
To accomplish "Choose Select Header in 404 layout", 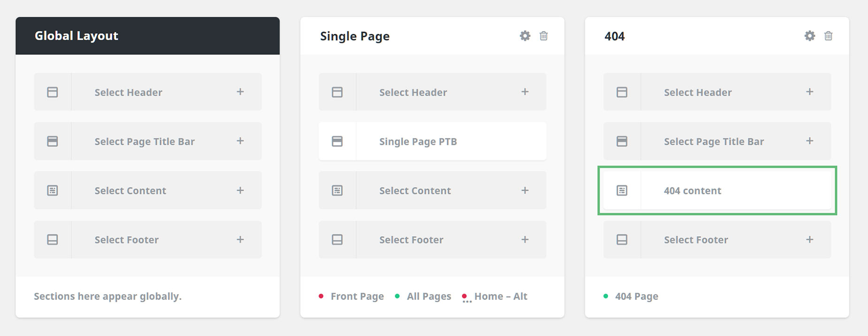I will (x=717, y=92).
